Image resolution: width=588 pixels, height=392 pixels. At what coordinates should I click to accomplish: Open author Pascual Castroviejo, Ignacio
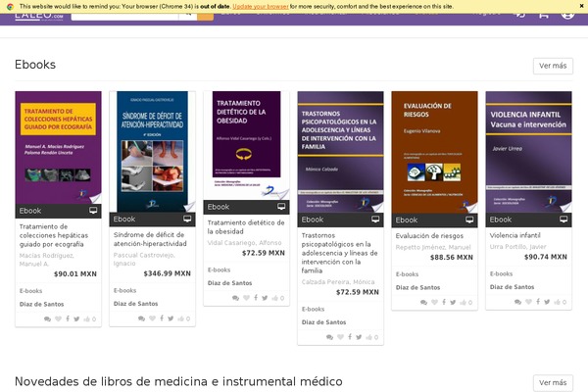tap(144, 259)
